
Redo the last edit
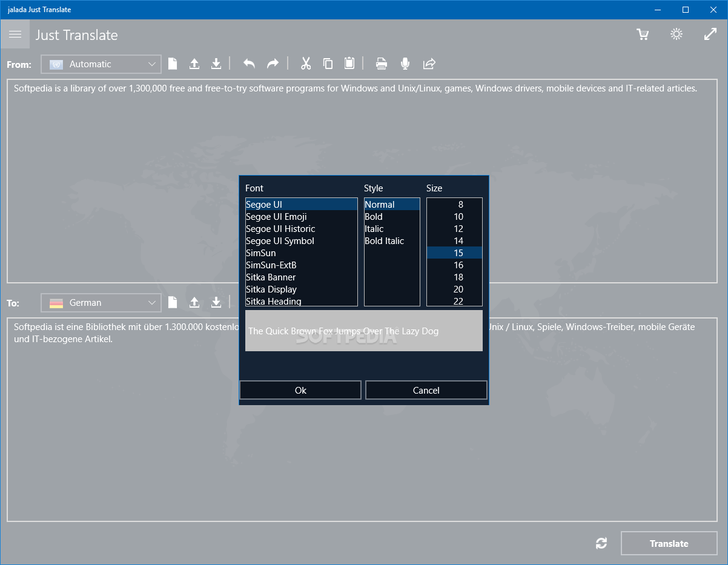[x=273, y=64]
